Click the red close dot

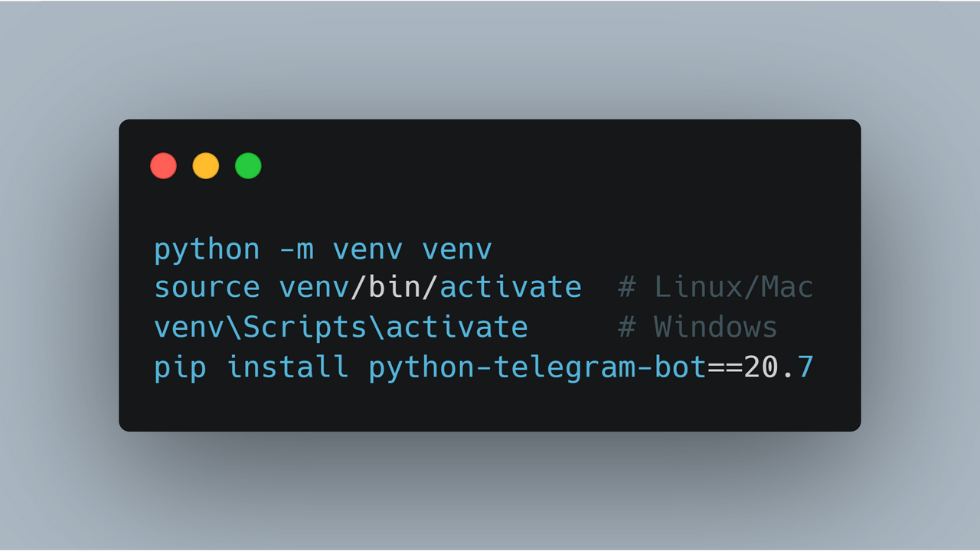163,166
